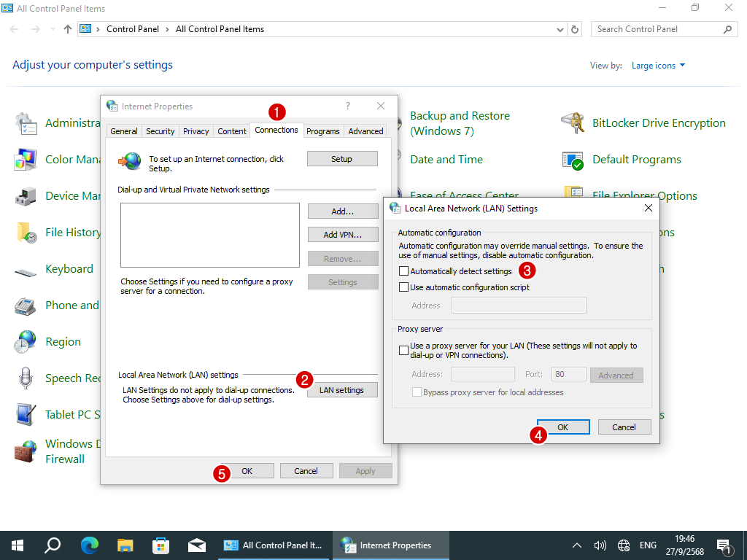Image resolution: width=747 pixels, height=560 pixels.
Task: Open Microsoft Store taskbar icon
Action: 160,545
